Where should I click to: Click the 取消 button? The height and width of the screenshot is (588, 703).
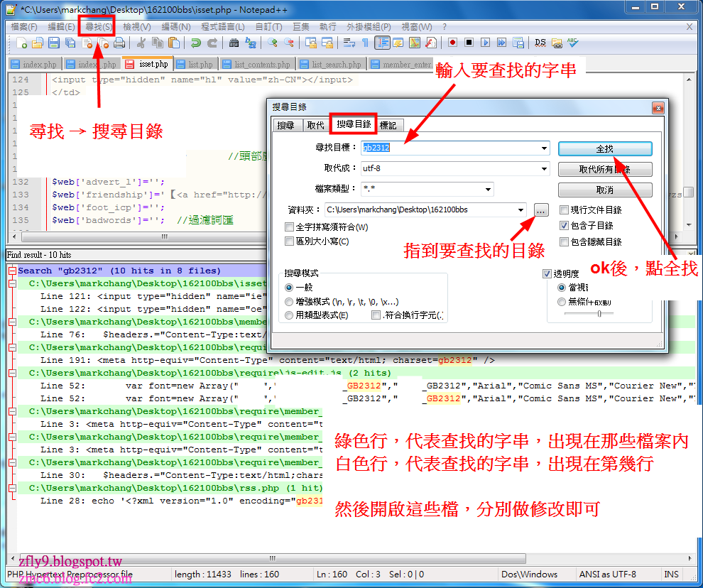pos(605,190)
